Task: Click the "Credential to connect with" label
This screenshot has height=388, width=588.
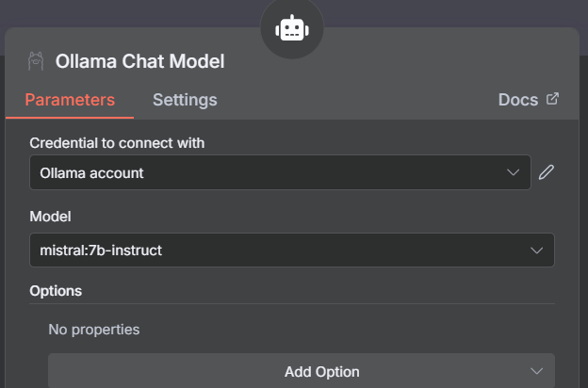Action: tap(117, 143)
